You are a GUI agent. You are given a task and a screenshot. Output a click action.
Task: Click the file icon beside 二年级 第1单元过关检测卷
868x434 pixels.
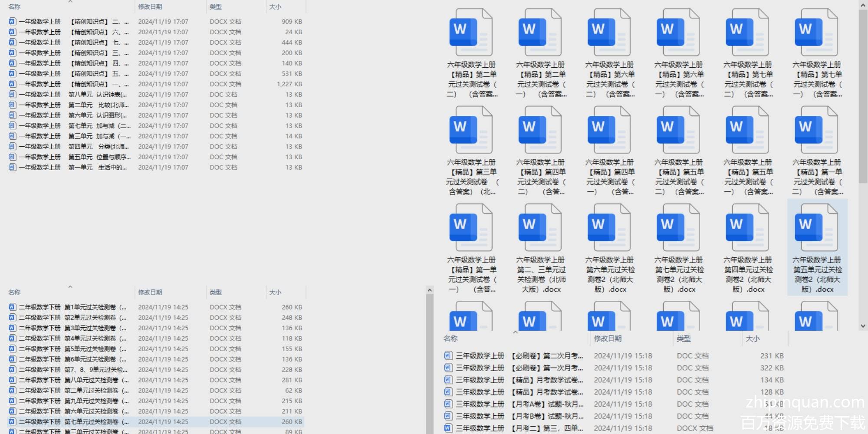click(12, 307)
